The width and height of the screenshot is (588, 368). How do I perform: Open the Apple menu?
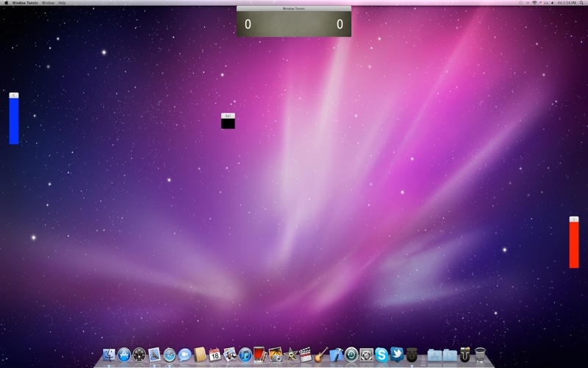6,3
